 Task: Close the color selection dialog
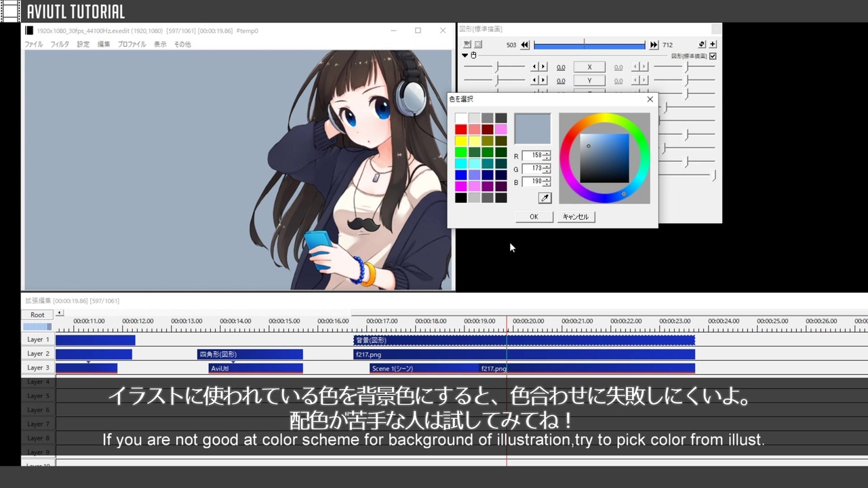[x=650, y=99]
